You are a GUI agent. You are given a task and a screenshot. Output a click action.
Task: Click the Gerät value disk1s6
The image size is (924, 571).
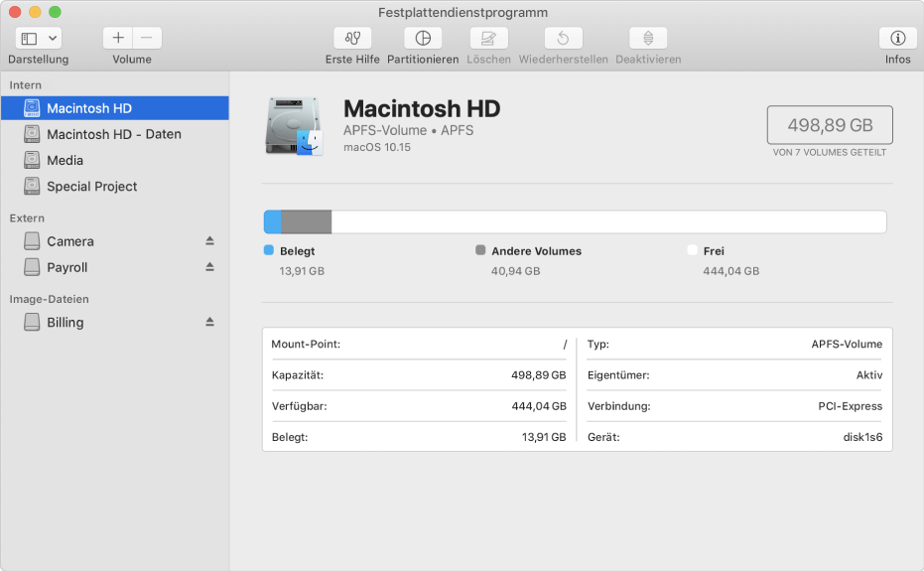tap(862, 437)
